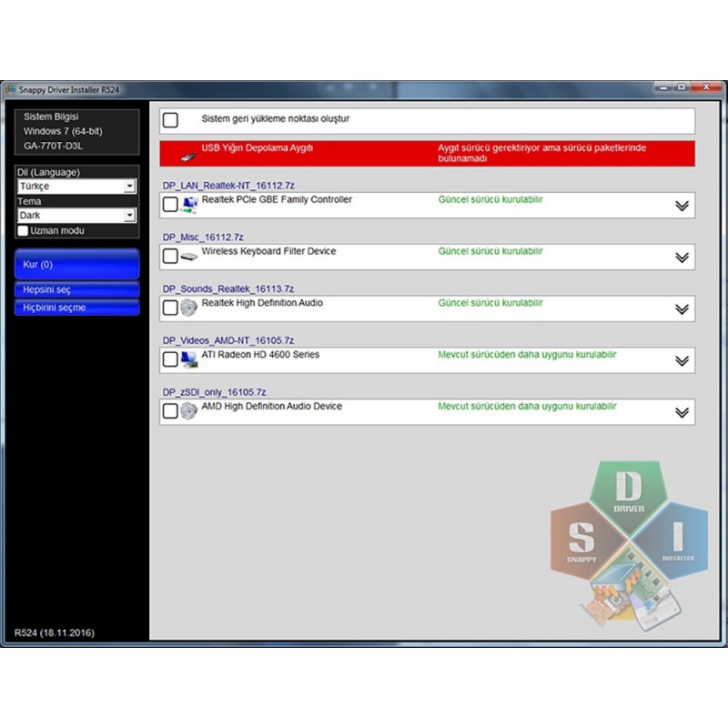This screenshot has width=728, height=728.
Task: Expand the ATI Radeon HD 4600 Series row chevron
Action: coord(682,360)
